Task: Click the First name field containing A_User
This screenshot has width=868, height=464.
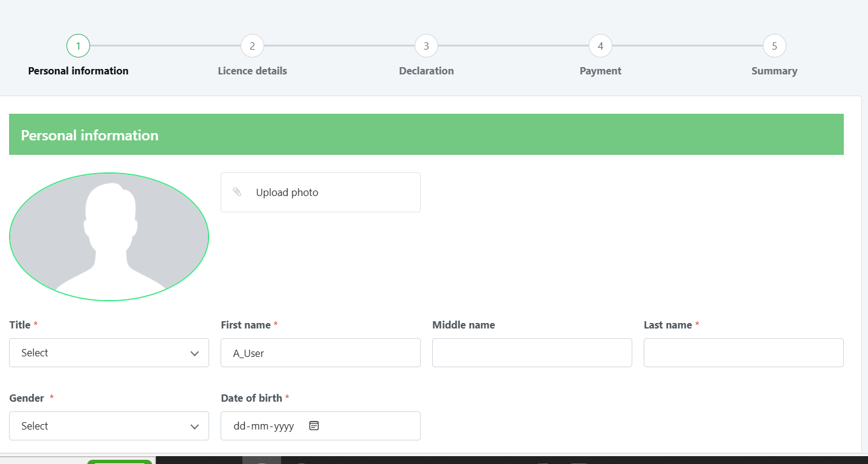Action: coord(320,353)
